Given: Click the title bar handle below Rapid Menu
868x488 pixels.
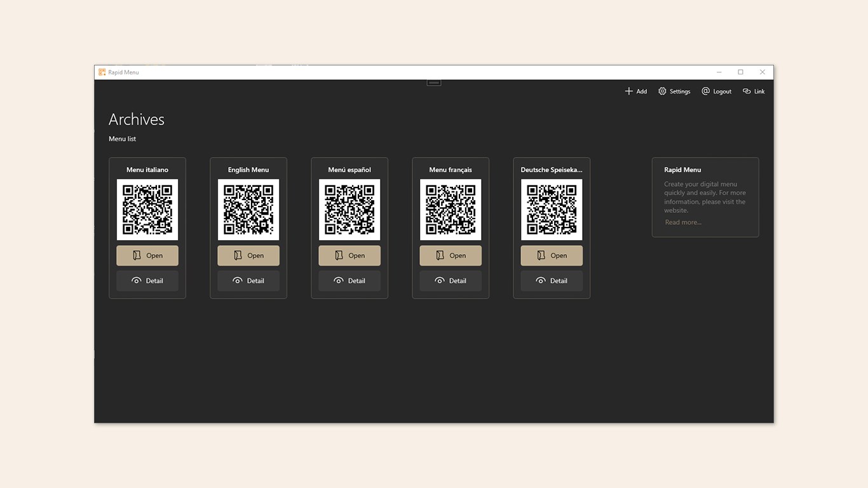Looking at the screenshot, I should point(434,83).
